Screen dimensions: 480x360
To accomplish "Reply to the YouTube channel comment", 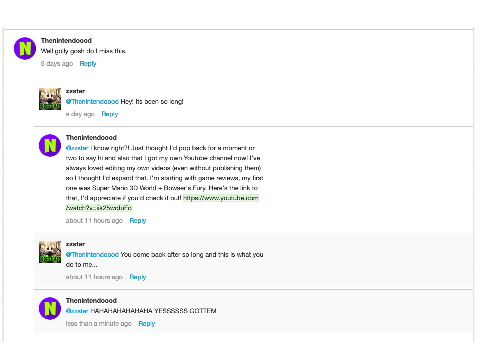I will click(138, 221).
